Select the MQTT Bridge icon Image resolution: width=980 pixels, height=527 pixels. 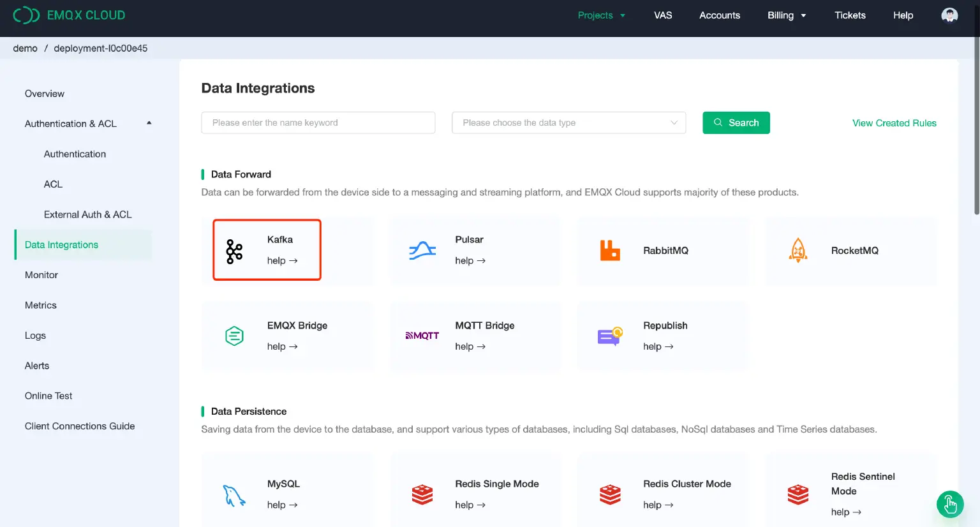point(422,336)
